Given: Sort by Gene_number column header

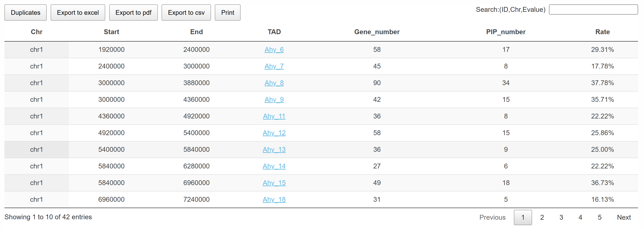Looking at the screenshot, I should 377,32.
